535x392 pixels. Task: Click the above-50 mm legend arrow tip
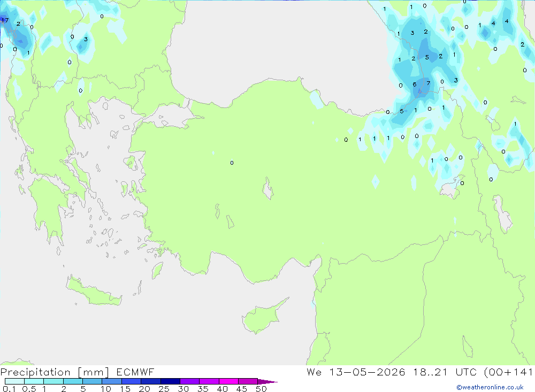[x=267, y=382]
